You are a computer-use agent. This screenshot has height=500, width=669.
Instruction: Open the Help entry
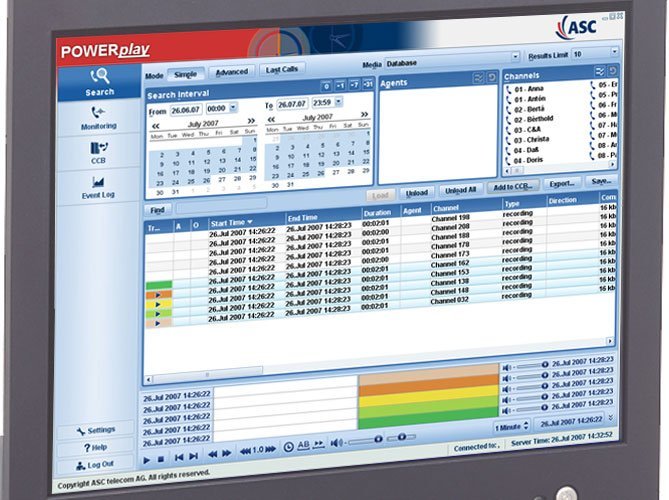pyautogui.click(x=96, y=448)
